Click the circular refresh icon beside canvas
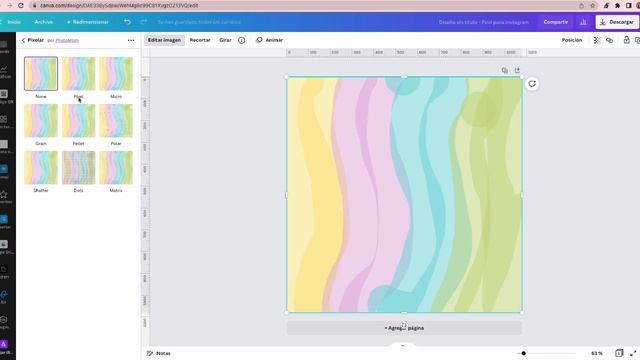The height and width of the screenshot is (360, 640). coord(532,84)
